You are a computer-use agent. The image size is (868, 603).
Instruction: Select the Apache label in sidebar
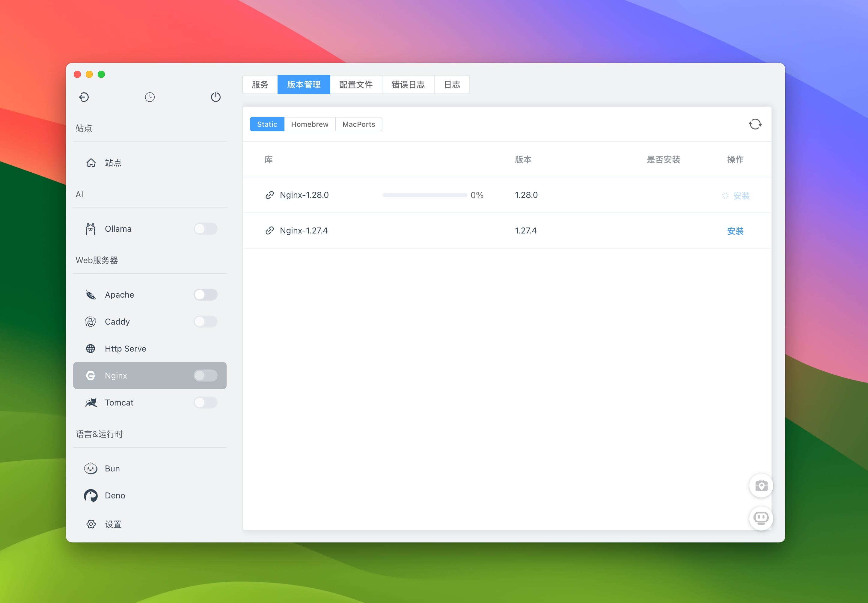click(x=119, y=295)
